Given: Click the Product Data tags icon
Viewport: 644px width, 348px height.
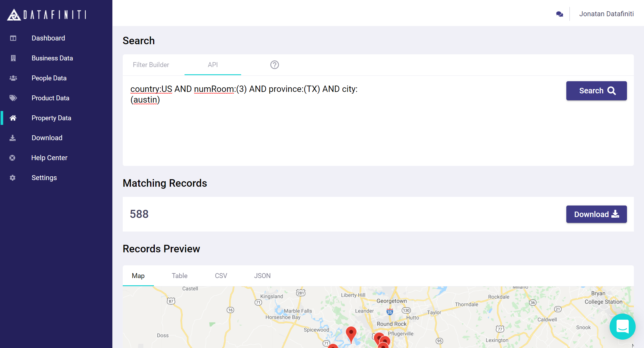Looking at the screenshot, I should pos(13,98).
